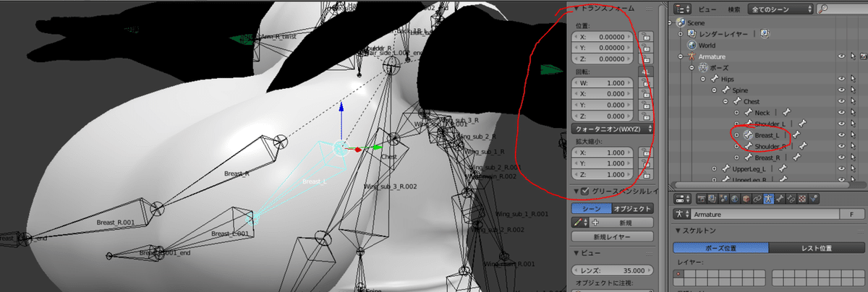Click the New Layer button

[x=613, y=237]
